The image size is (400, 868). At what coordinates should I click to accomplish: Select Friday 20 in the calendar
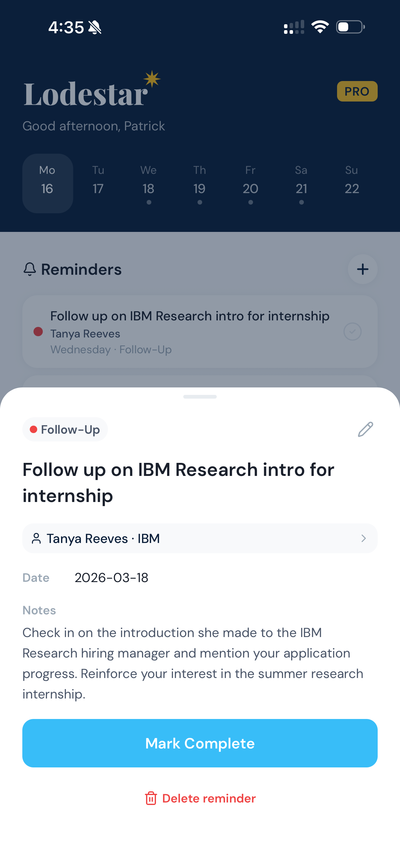pyautogui.click(x=250, y=183)
